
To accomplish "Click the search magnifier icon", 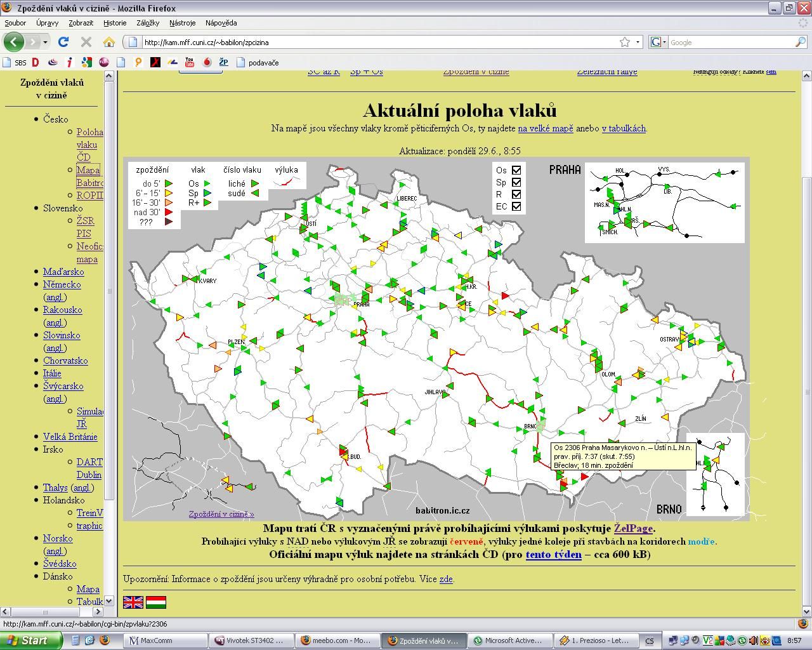I will pos(801,42).
